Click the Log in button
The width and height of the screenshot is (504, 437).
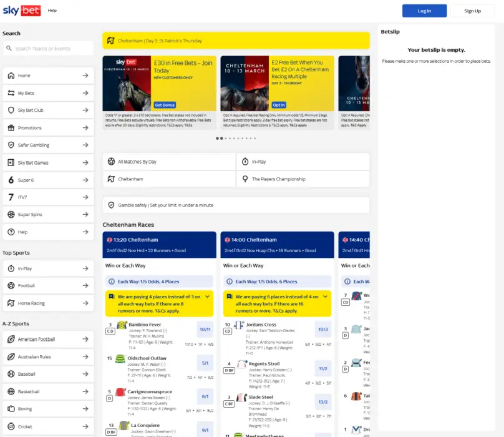pos(424,11)
